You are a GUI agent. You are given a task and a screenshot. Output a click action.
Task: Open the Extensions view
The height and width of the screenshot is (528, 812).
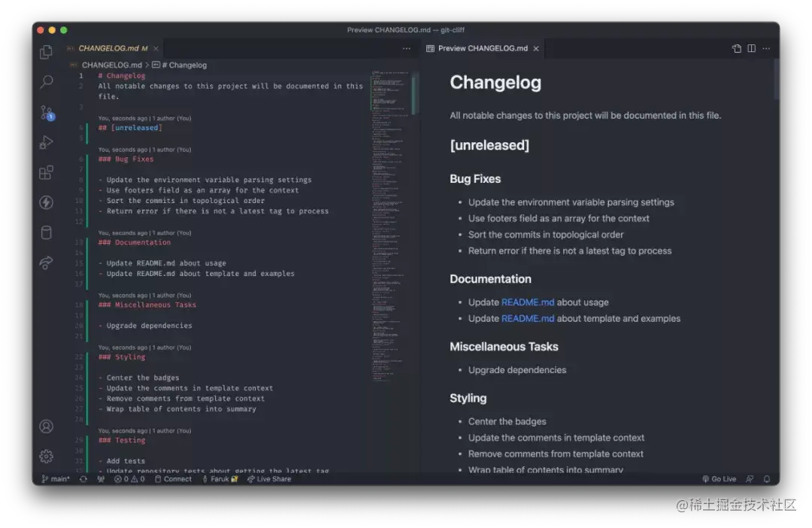[46, 172]
